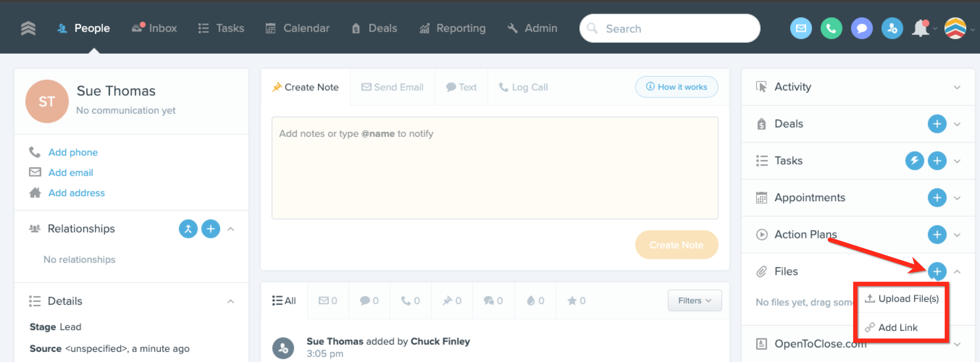Viewport: 980px width, 362px height.
Task: Click the blue email icon in header
Action: coord(801,29)
